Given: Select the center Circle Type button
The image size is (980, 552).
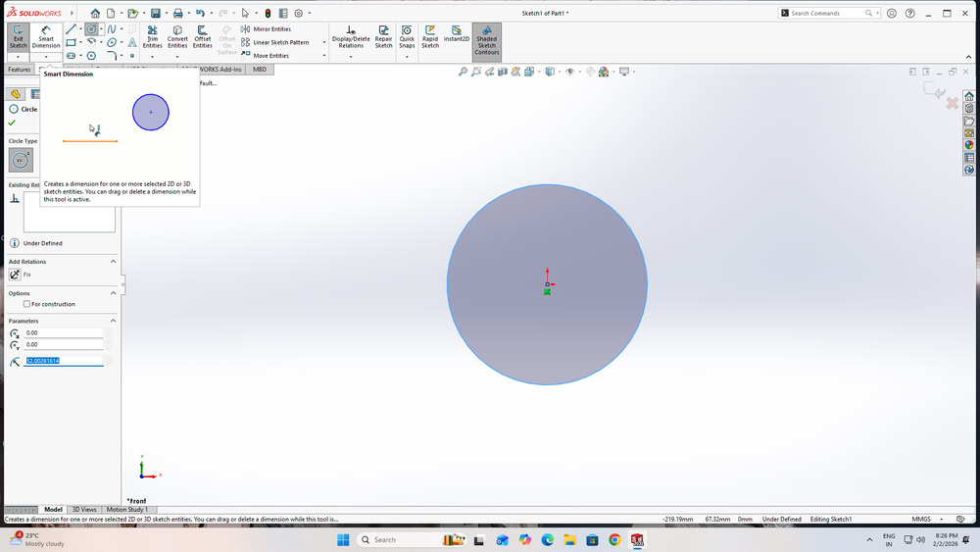Looking at the screenshot, I should click(x=21, y=160).
